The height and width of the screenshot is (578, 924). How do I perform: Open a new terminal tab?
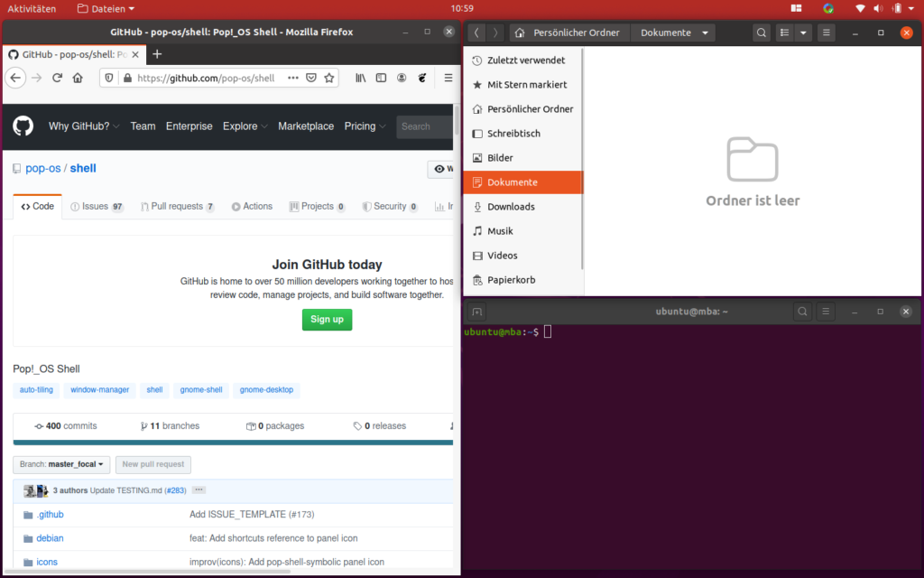pos(476,312)
